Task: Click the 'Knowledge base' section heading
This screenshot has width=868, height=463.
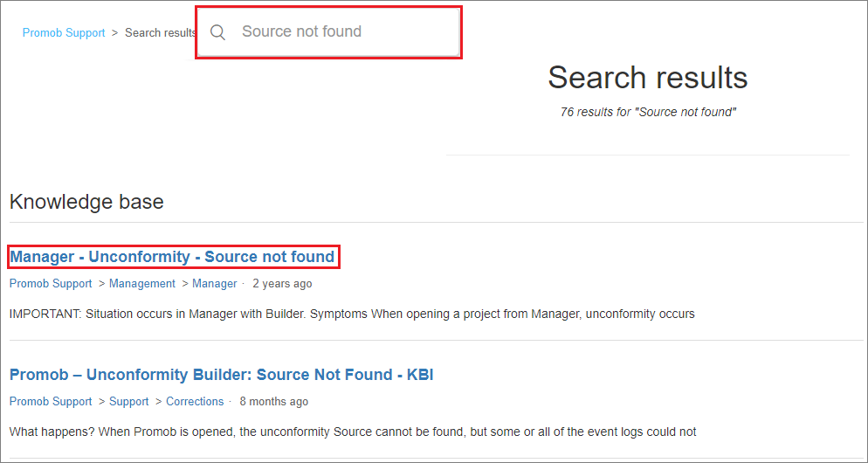Action: click(87, 202)
